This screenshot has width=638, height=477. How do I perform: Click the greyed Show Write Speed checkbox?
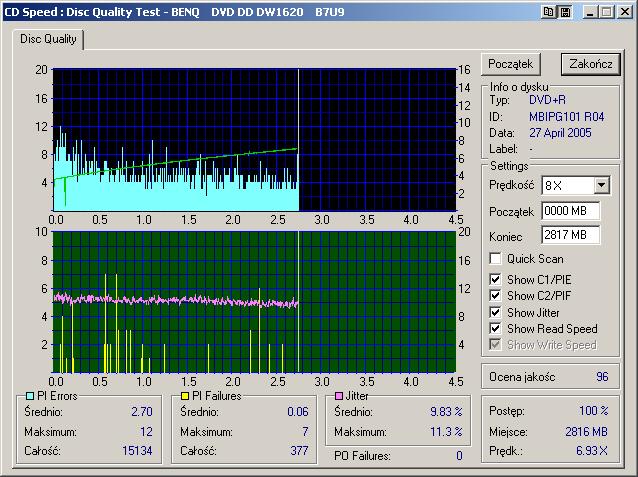[495, 345]
